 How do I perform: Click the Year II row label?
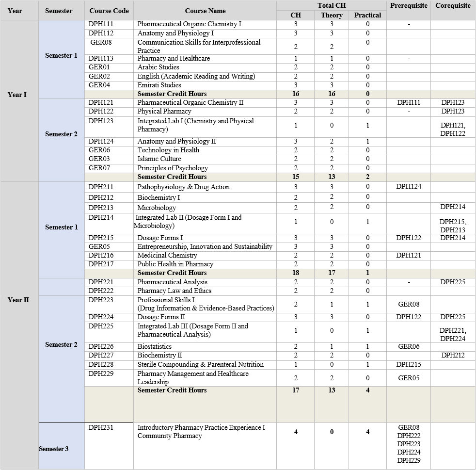(x=18, y=300)
